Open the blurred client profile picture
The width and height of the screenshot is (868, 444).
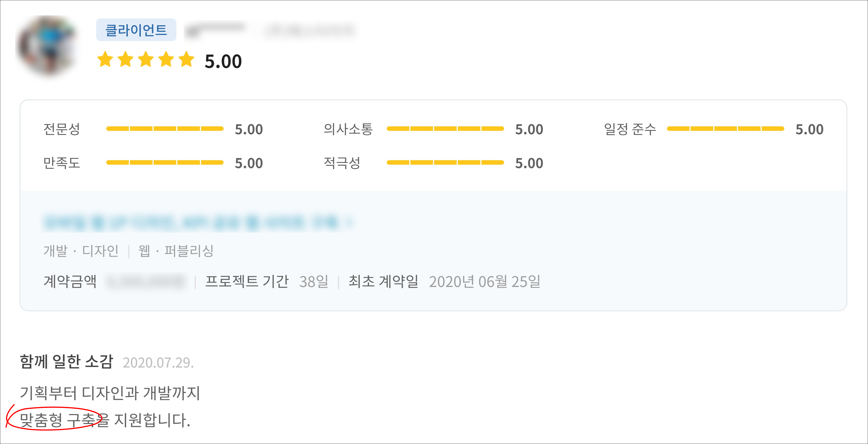48,45
